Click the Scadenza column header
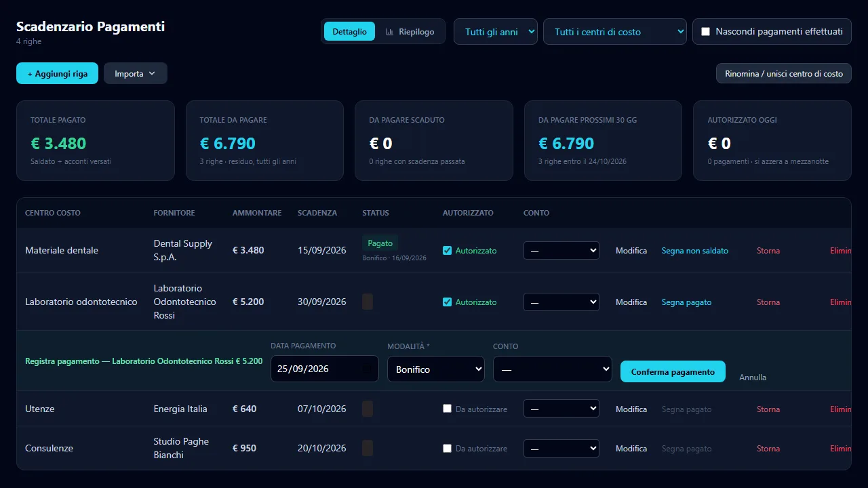868x488 pixels. [x=317, y=213]
